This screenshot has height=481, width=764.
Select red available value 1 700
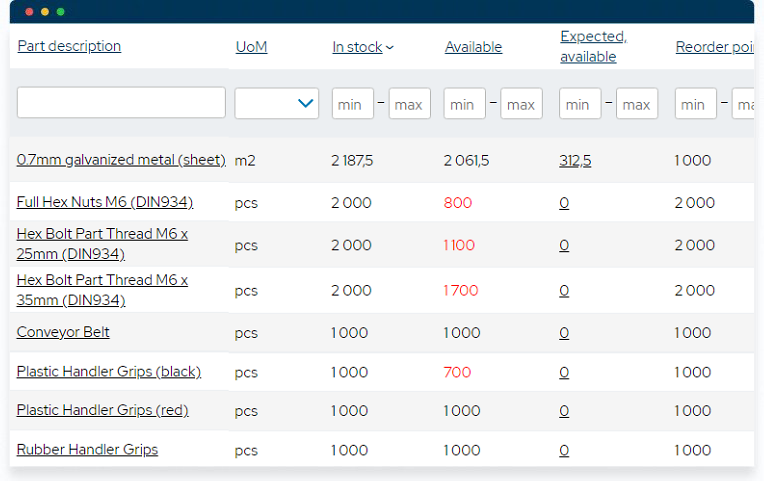click(460, 291)
